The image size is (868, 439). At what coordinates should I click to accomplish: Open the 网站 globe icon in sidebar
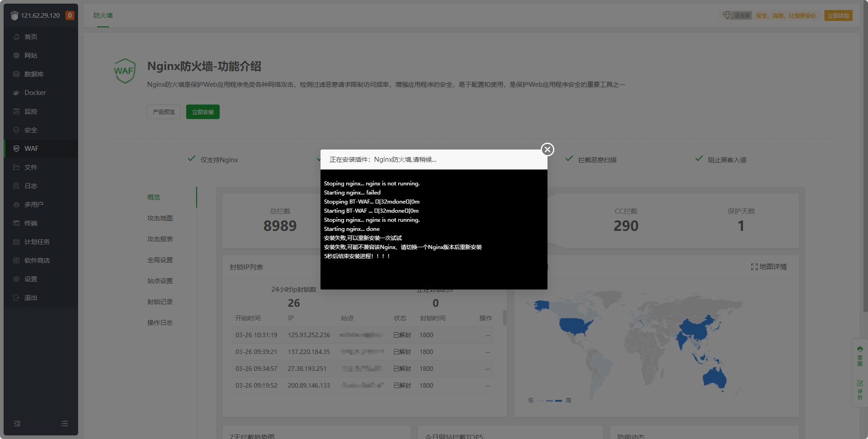(x=16, y=55)
